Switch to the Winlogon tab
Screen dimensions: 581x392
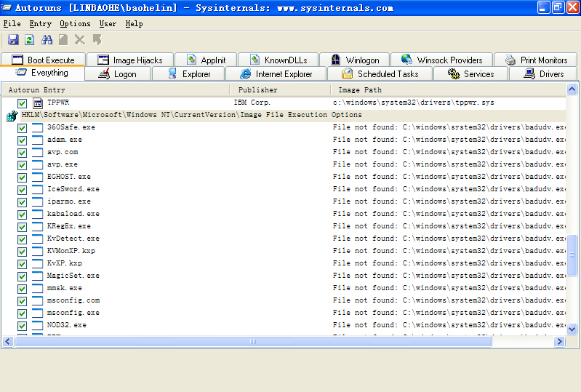[x=355, y=60]
